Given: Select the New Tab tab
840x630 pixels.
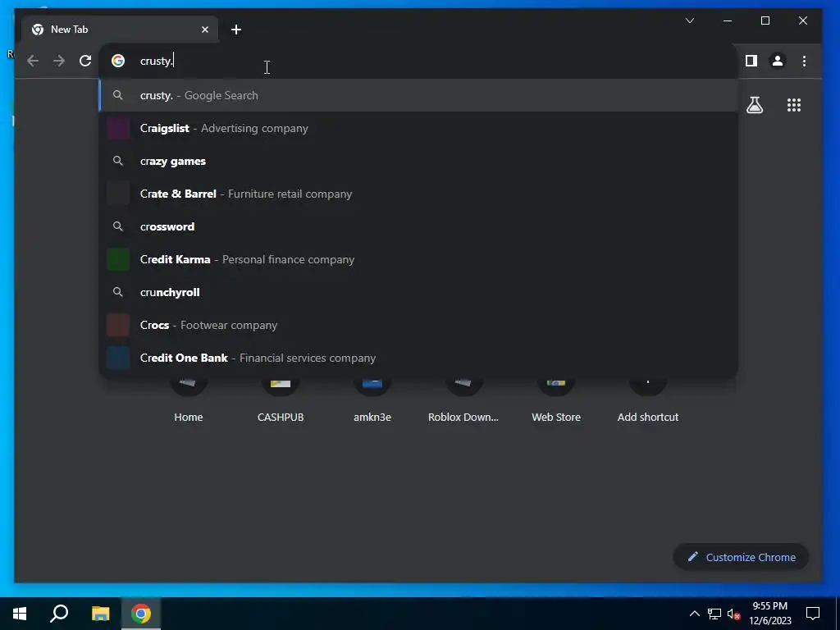Looking at the screenshot, I should pos(120,30).
